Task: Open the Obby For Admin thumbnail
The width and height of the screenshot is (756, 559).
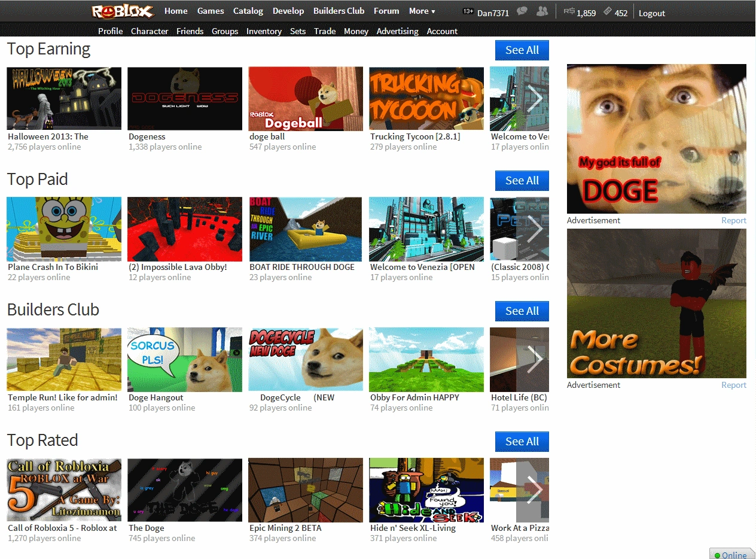Action: 426,359
